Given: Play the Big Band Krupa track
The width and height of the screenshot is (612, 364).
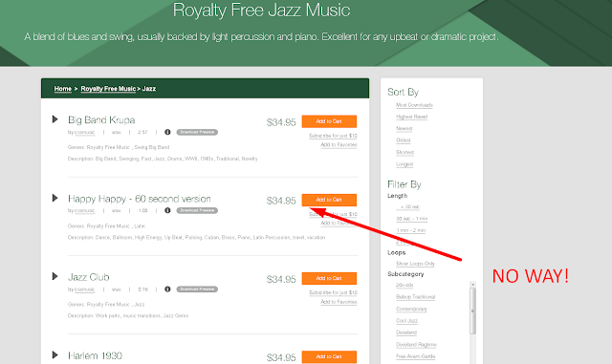Looking at the screenshot, I should point(55,119).
